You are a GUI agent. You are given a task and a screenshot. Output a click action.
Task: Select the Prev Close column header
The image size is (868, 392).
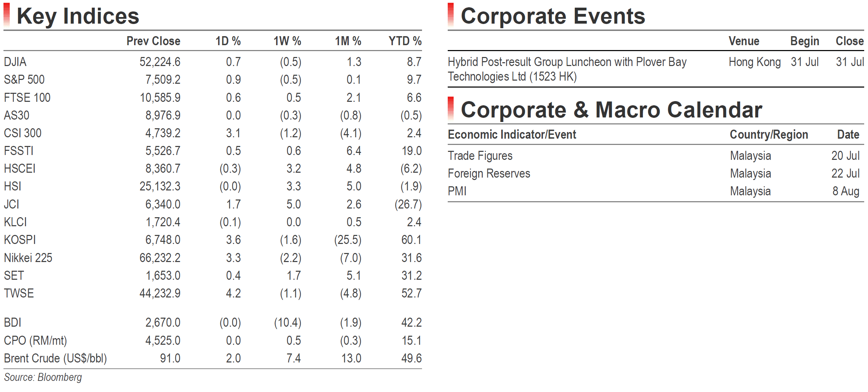pyautogui.click(x=153, y=41)
